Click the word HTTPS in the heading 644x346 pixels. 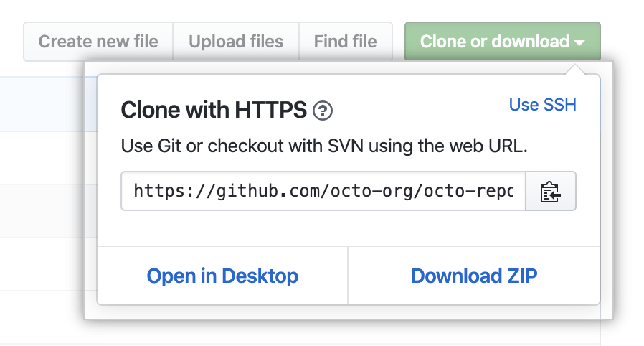pyautogui.click(x=271, y=111)
